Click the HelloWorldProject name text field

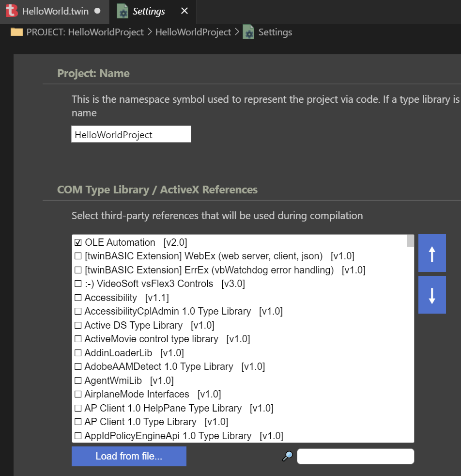(x=131, y=134)
